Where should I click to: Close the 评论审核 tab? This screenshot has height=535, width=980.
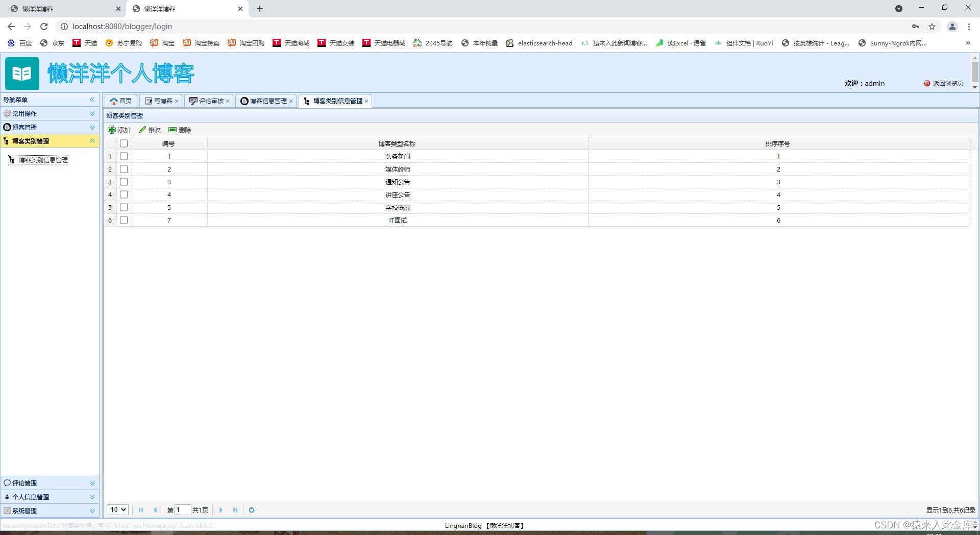(x=228, y=101)
